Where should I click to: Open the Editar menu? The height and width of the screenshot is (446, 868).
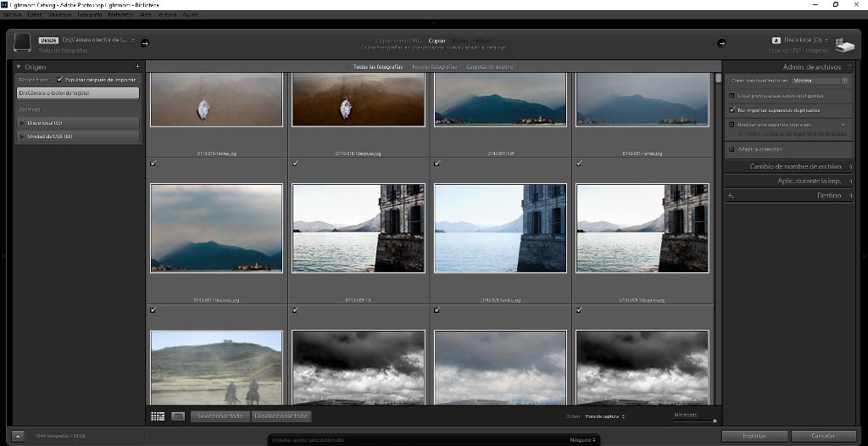pyautogui.click(x=34, y=15)
